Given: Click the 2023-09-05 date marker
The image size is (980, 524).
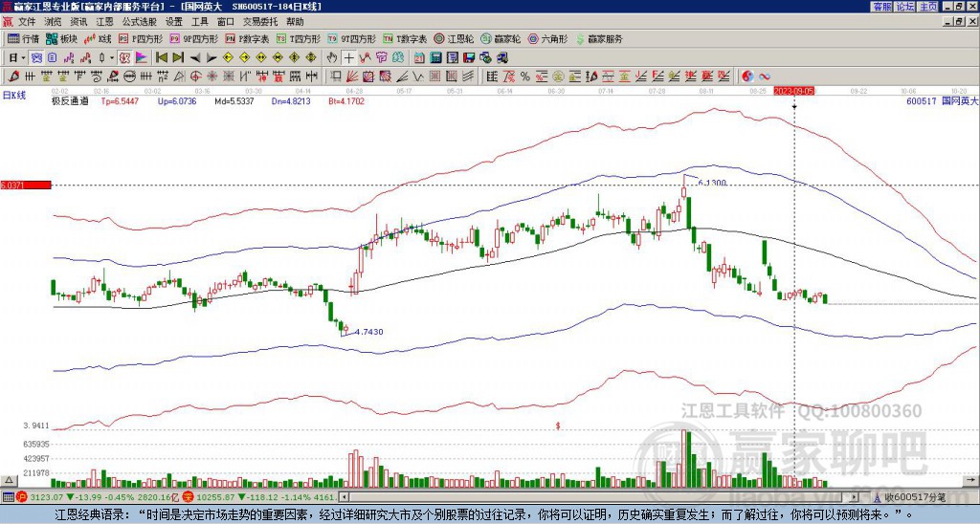Looking at the screenshot, I should (x=794, y=91).
